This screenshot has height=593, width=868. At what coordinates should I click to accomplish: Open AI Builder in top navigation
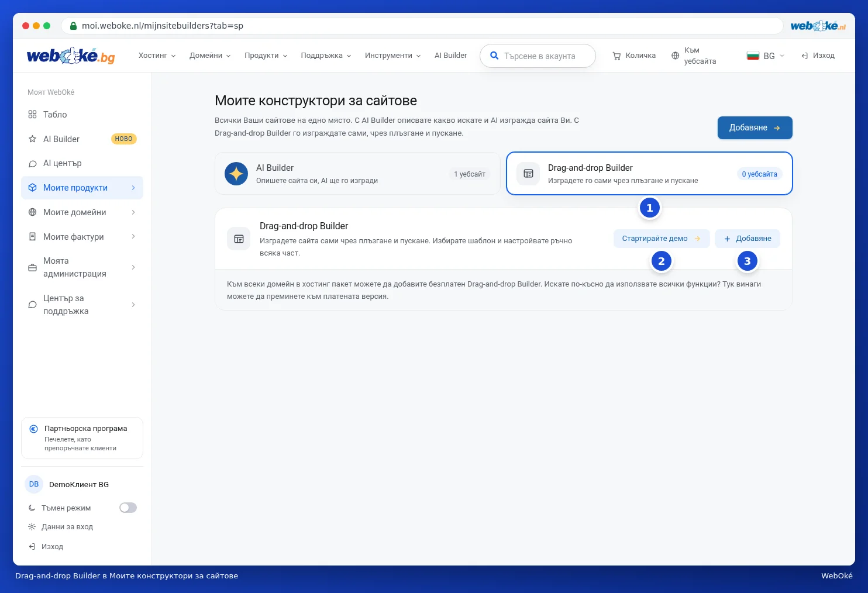click(451, 56)
